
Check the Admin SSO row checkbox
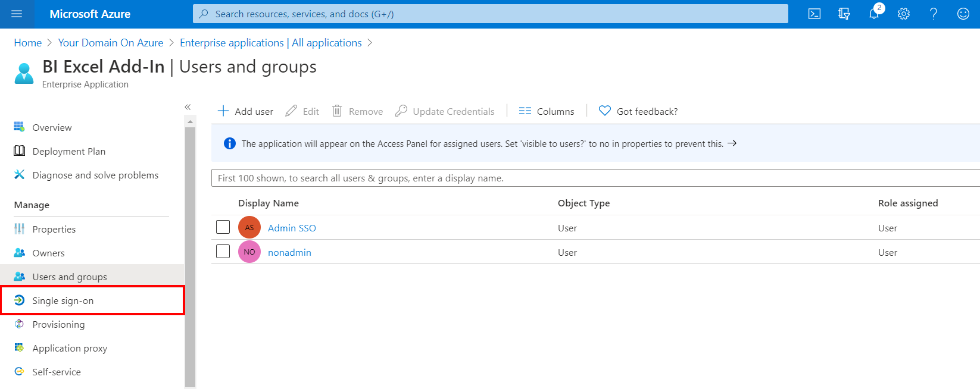point(223,227)
